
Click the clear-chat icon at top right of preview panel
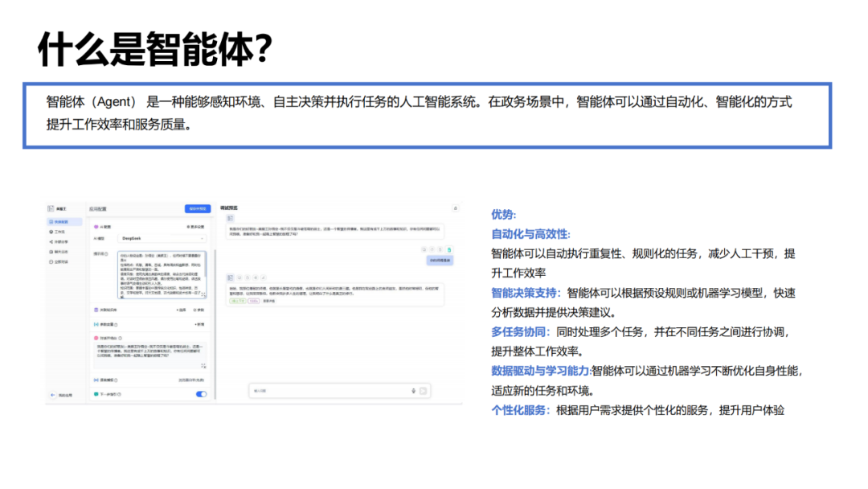coord(456,208)
